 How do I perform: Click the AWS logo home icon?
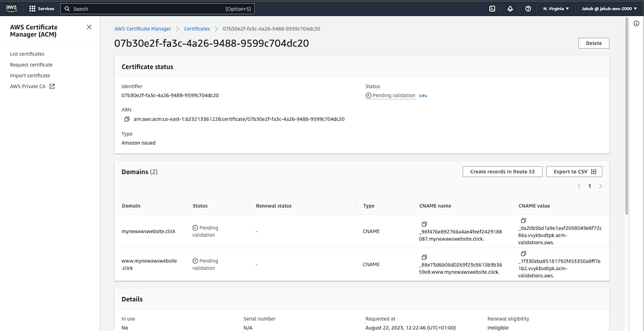point(12,9)
